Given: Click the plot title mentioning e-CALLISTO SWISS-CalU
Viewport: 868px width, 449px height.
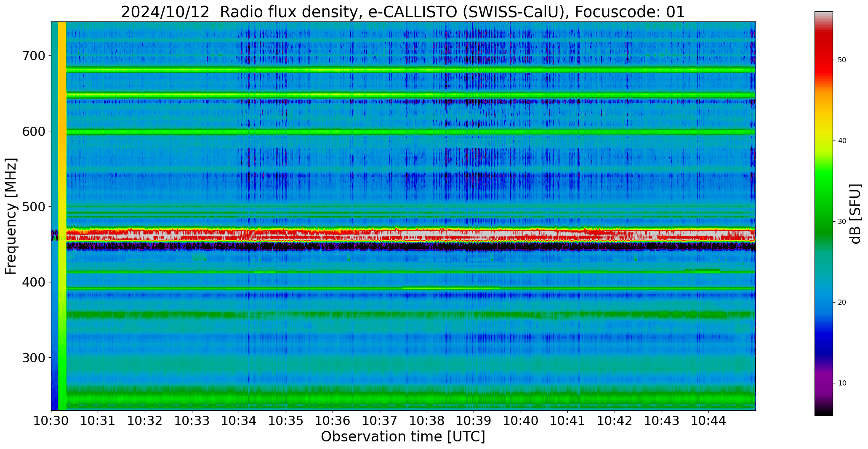Looking at the screenshot, I should 403,12.
